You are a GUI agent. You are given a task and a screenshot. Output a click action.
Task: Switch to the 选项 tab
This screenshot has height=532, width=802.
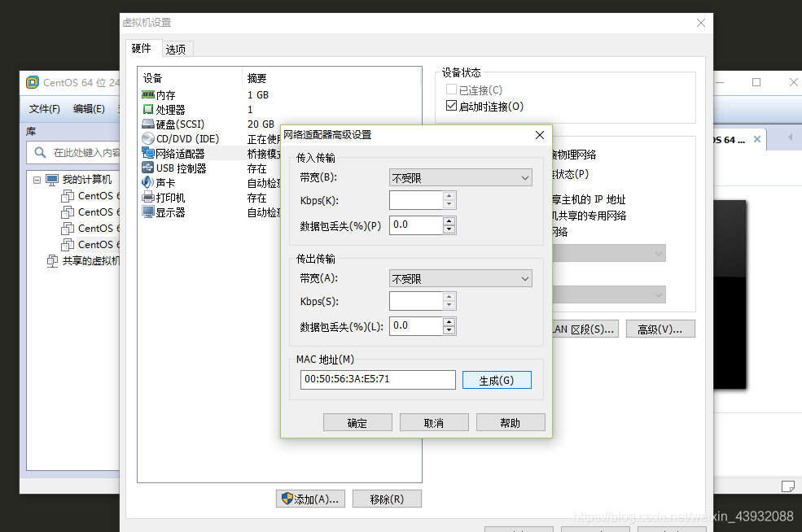pos(175,49)
